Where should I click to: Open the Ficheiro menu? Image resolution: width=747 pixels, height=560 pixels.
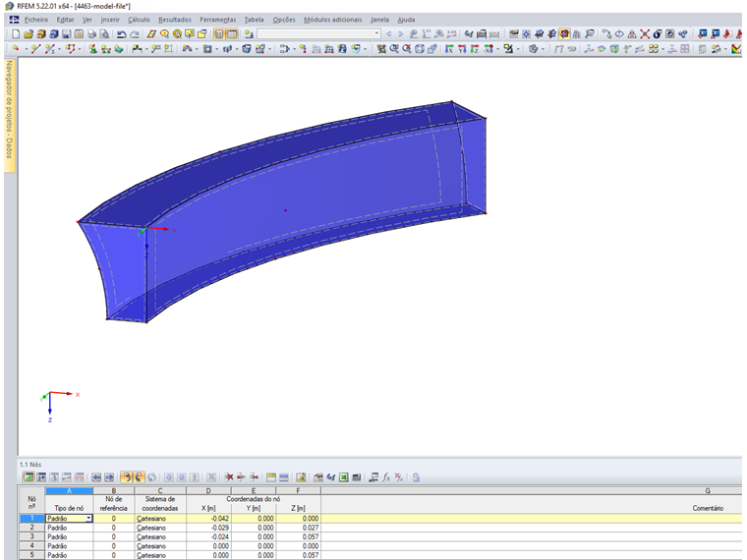coord(36,20)
